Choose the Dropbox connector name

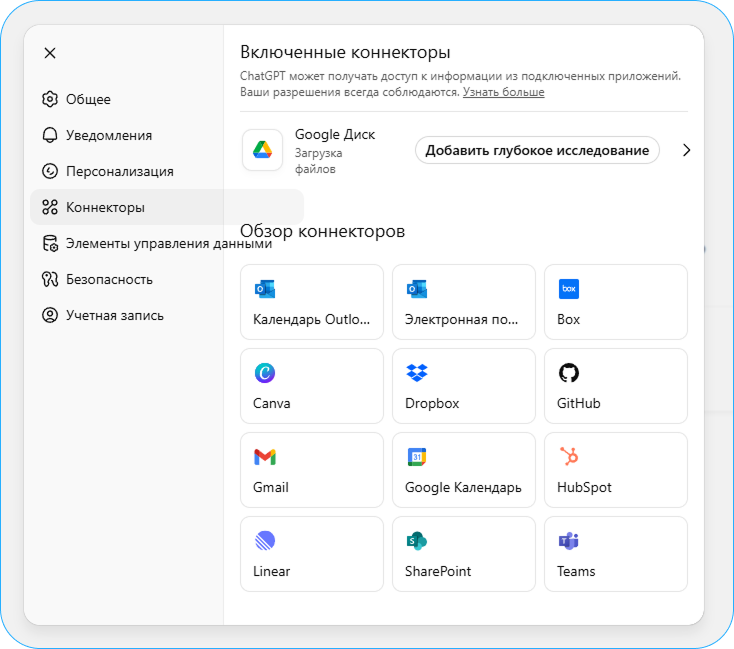coord(432,404)
